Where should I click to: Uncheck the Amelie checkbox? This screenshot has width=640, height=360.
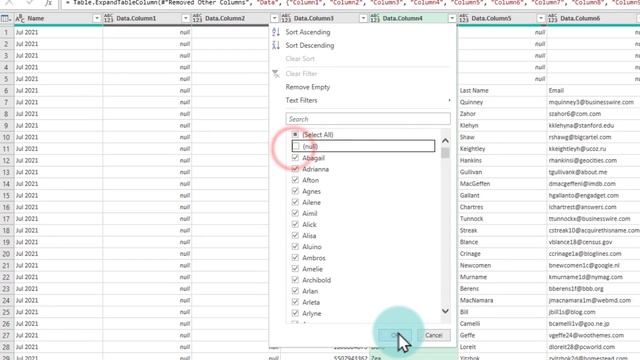point(295,269)
